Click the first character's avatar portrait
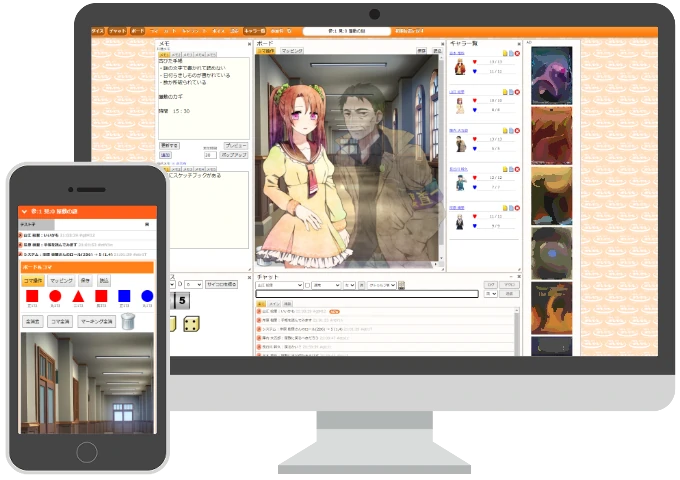680x480 pixels. [460, 67]
